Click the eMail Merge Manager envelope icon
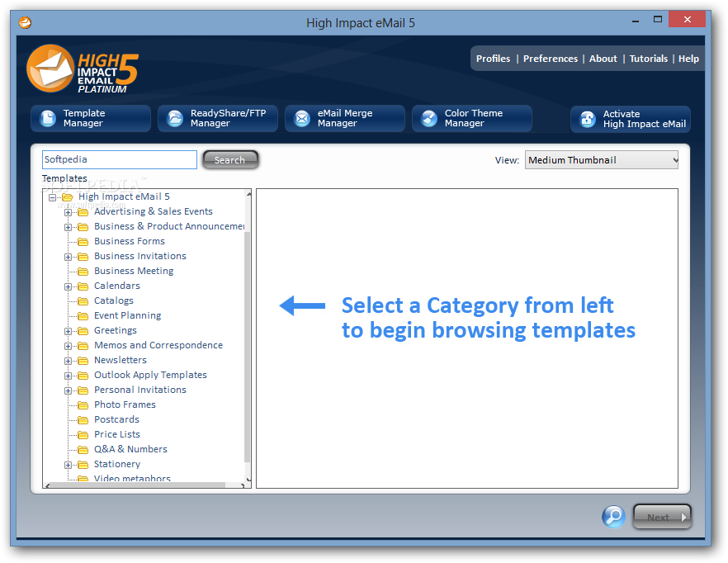Image resolution: width=728 pixels, height=563 pixels. click(x=302, y=118)
